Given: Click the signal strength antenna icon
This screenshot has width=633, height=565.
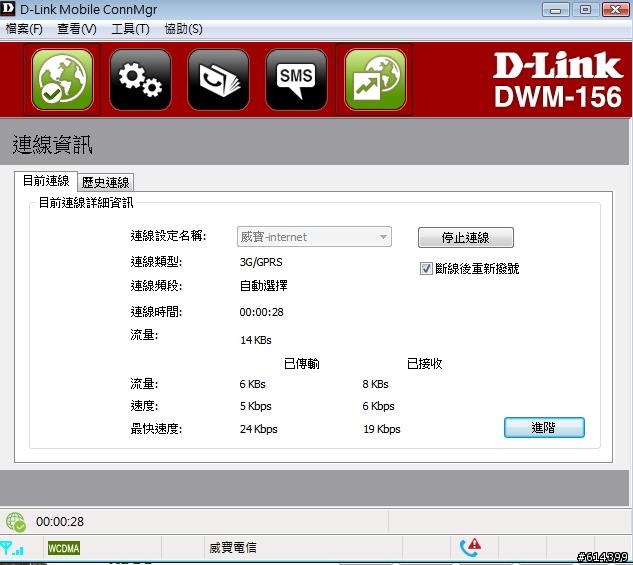Looking at the screenshot, I should pyautogui.click(x=12, y=548).
